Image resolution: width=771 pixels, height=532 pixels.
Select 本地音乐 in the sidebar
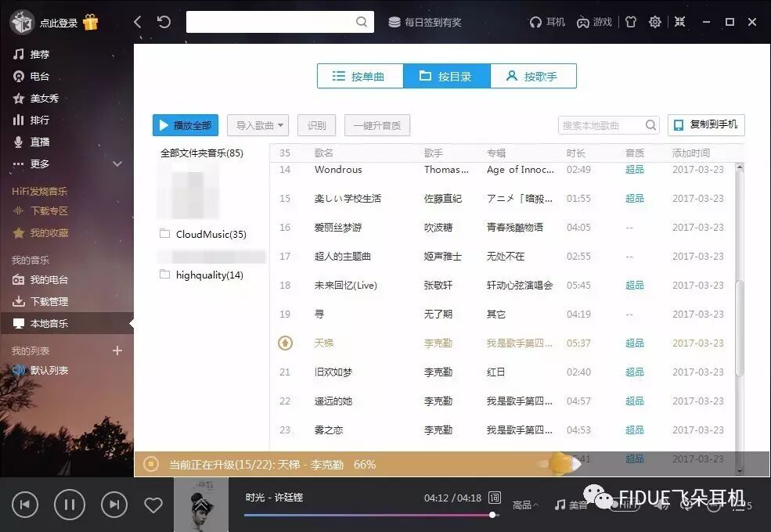tap(67, 324)
